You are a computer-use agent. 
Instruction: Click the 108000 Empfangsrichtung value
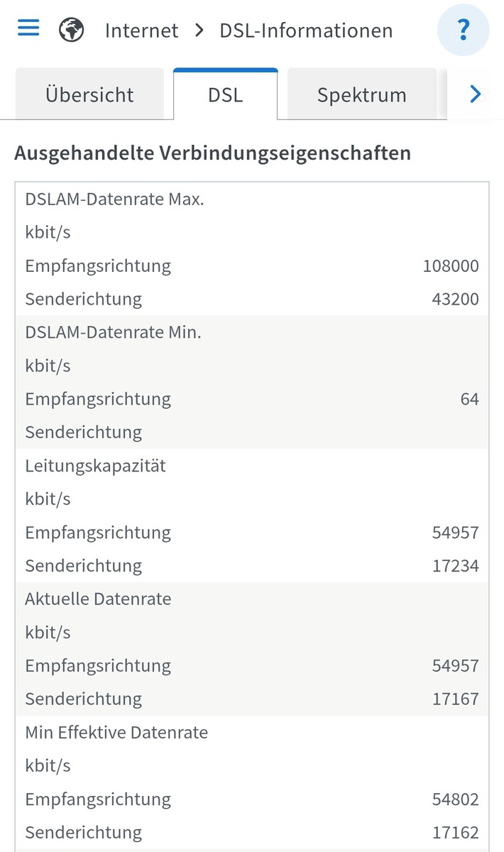point(451,266)
